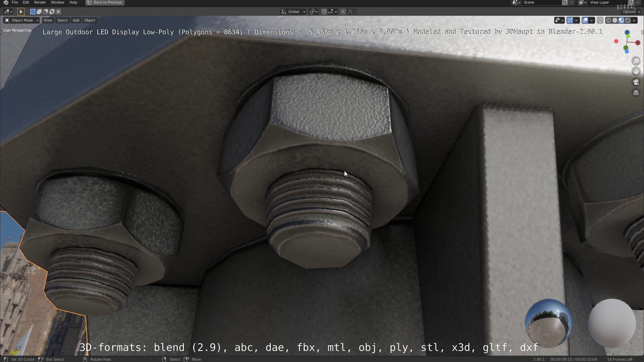Screen dimensions: 644x362
Task: Toggle proportional editing button
Action: coord(343,12)
